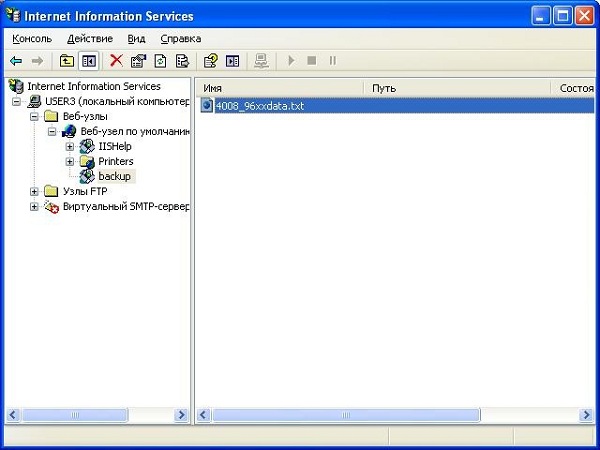Expand the Узлы FTP node
The width and height of the screenshot is (600, 450).
tap(34, 191)
